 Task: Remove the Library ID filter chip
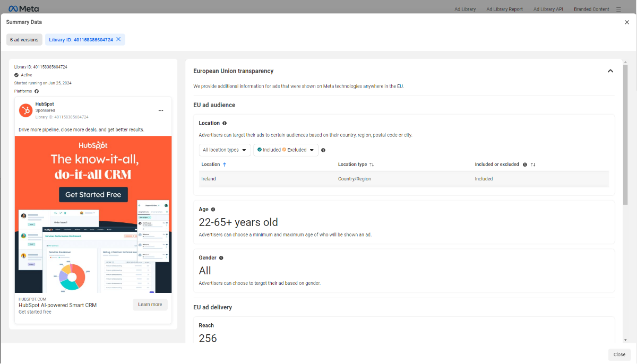click(118, 39)
